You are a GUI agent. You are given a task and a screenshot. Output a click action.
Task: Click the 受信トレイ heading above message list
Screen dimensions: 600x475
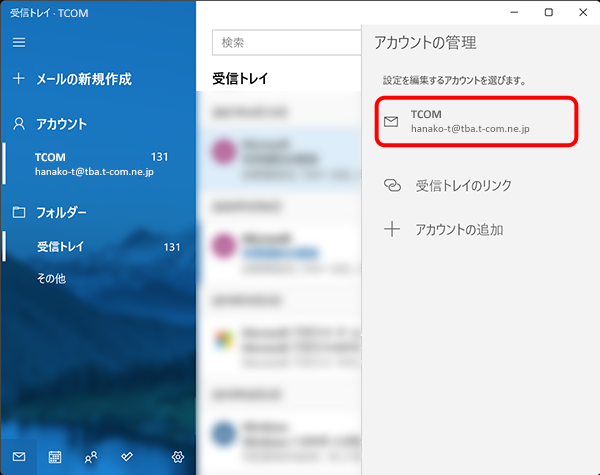click(240, 79)
